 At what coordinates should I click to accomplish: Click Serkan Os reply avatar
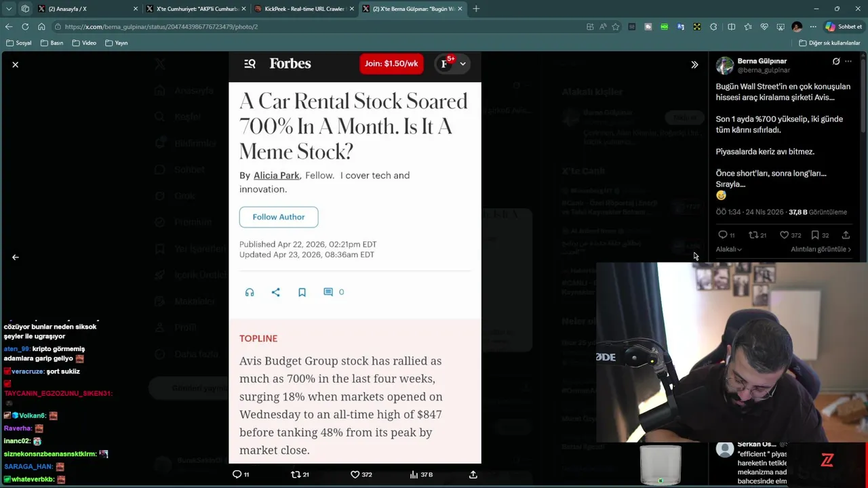click(x=725, y=449)
